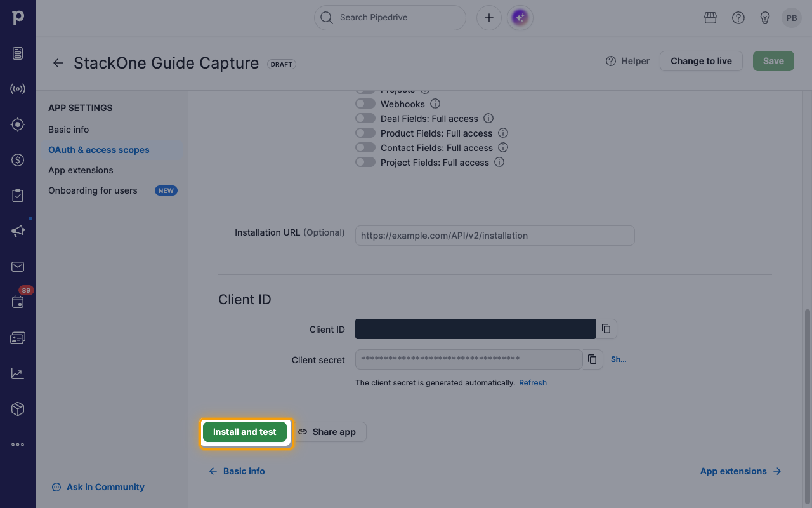This screenshot has width=812, height=508.
Task: Show info for Deal Fields scope
Action: click(488, 118)
